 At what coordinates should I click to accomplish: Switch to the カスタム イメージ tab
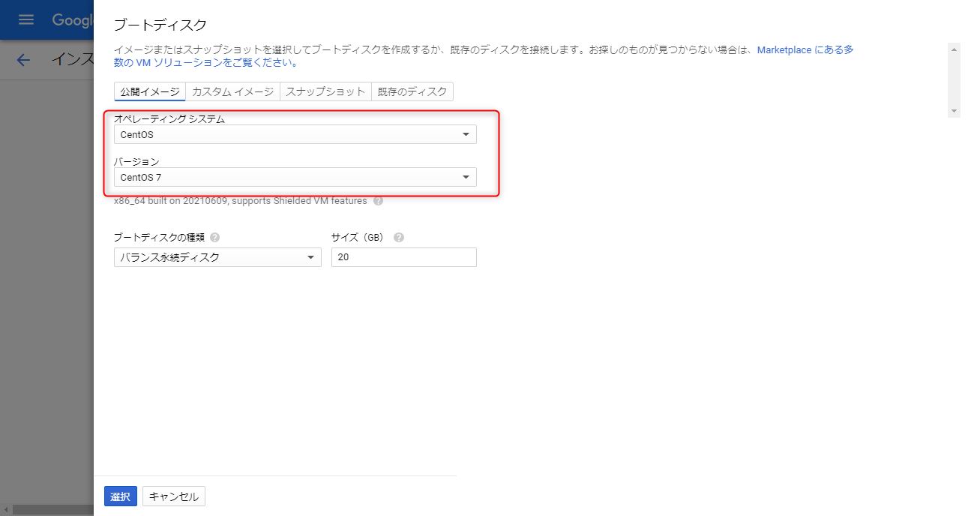232,91
